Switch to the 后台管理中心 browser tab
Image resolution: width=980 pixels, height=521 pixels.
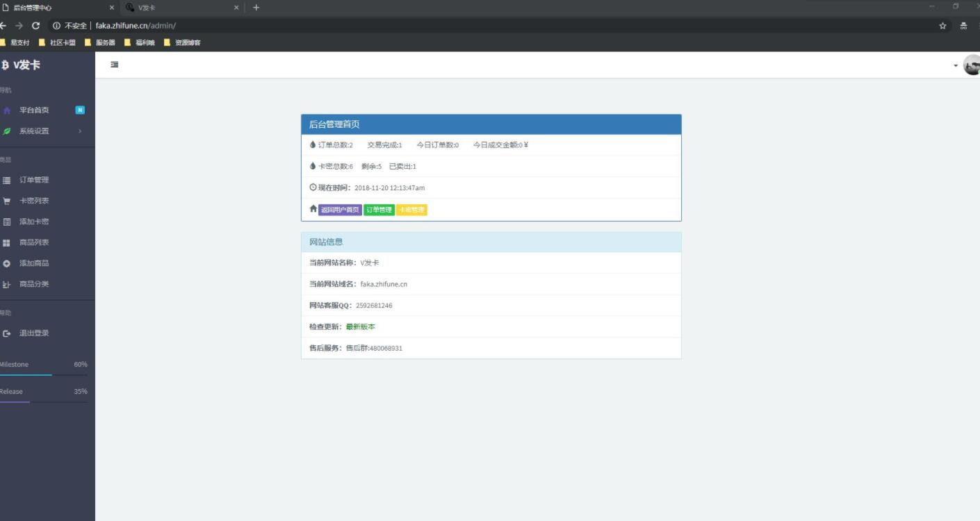click(58, 8)
